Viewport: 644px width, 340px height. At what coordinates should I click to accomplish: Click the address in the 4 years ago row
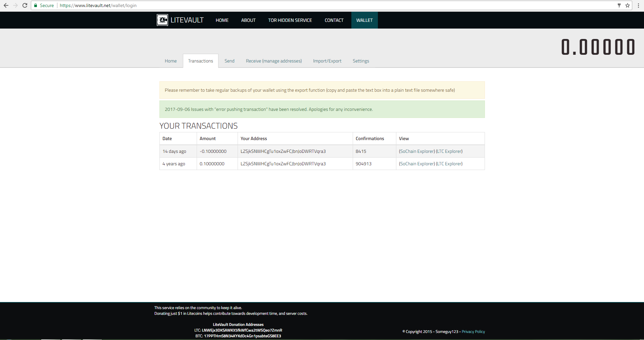283,164
